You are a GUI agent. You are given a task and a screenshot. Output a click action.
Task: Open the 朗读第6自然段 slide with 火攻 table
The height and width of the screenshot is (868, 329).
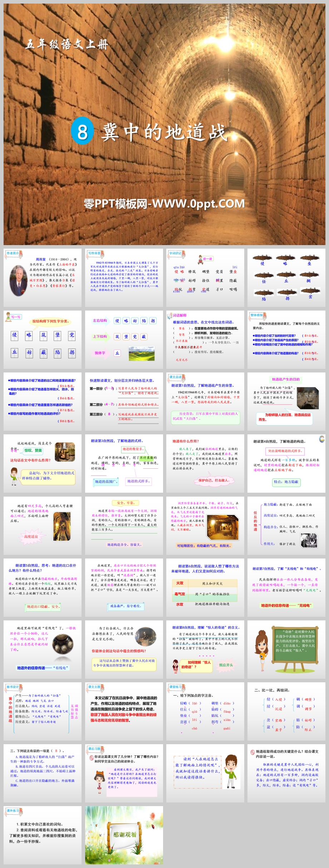coord(205,587)
